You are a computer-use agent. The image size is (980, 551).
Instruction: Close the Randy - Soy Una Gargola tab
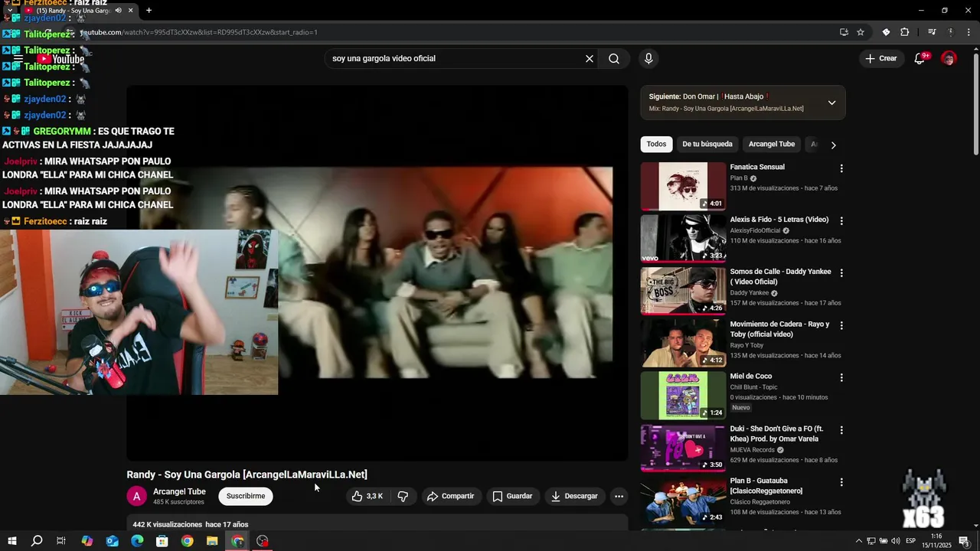[130, 11]
